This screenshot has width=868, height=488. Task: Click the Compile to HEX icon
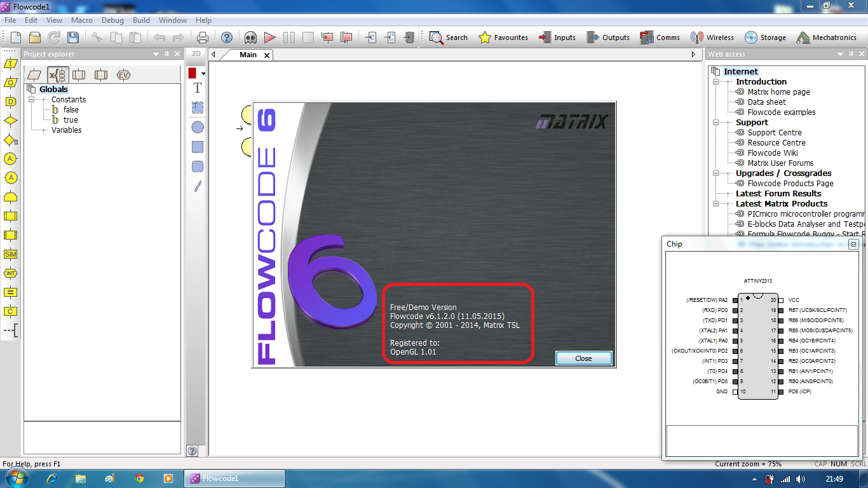[390, 37]
